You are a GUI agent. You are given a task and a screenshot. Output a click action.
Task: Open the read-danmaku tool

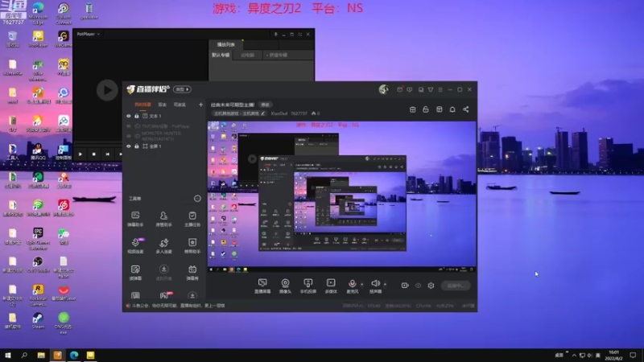pyautogui.click(x=135, y=272)
